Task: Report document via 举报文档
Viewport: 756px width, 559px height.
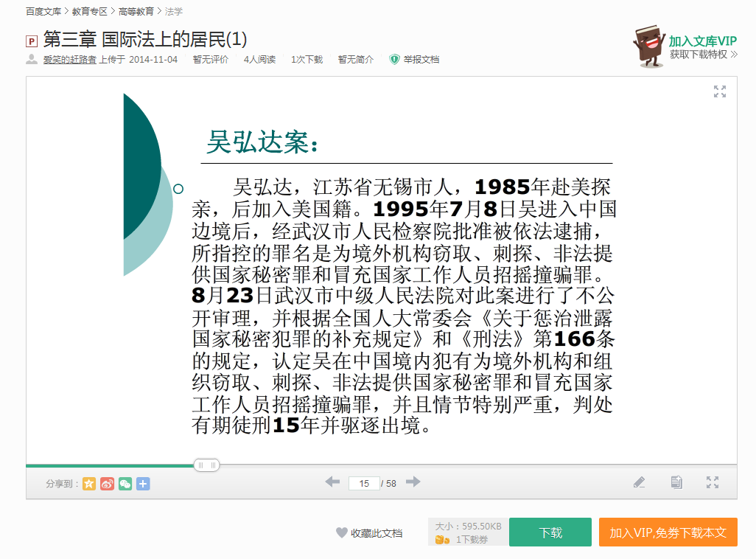Action: point(421,60)
